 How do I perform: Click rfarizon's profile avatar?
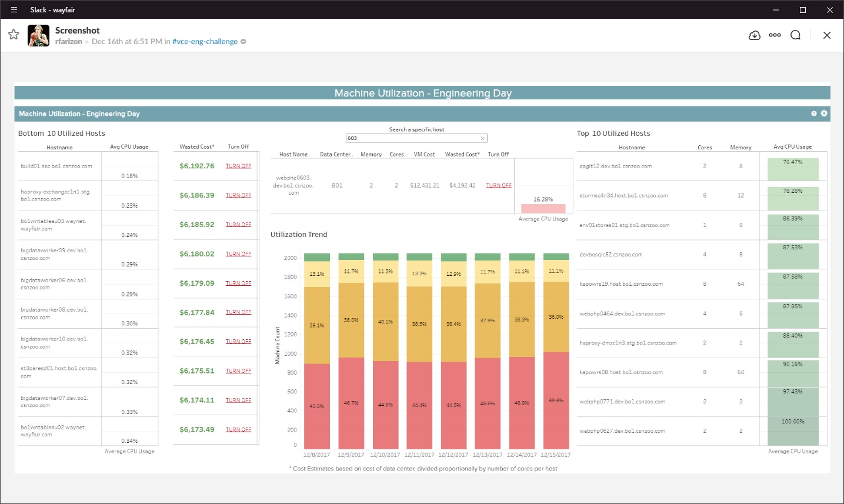click(x=39, y=35)
